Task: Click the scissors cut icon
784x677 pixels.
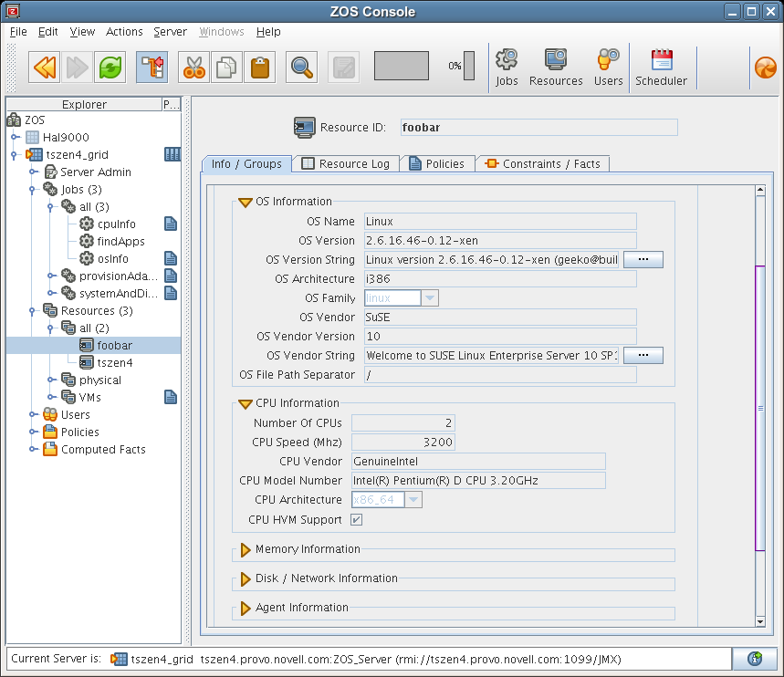Action: 193,67
